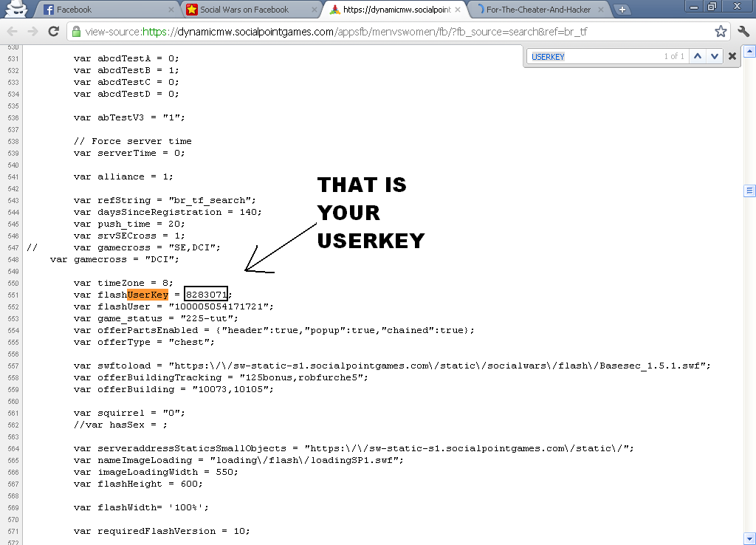Viewport: 756px width, 545px height.
Task: Click the var serverTime = 0 line
Action: (129, 153)
